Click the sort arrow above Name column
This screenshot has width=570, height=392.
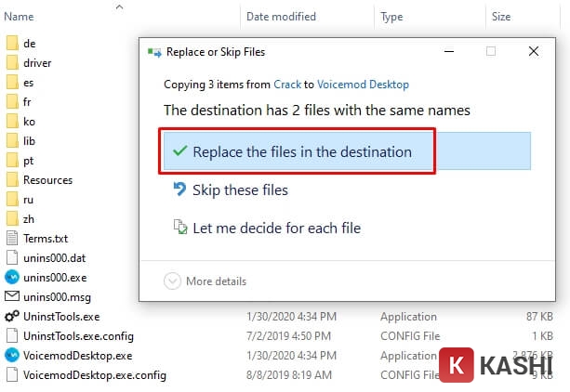pyautogui.click(x=119, y=7)
